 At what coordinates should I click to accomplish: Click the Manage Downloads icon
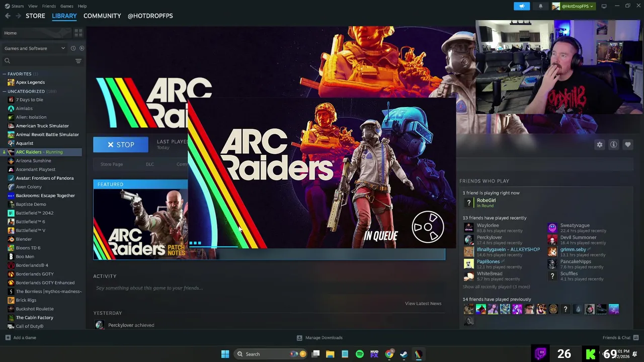pyautogui.click(x=299, y=338)
